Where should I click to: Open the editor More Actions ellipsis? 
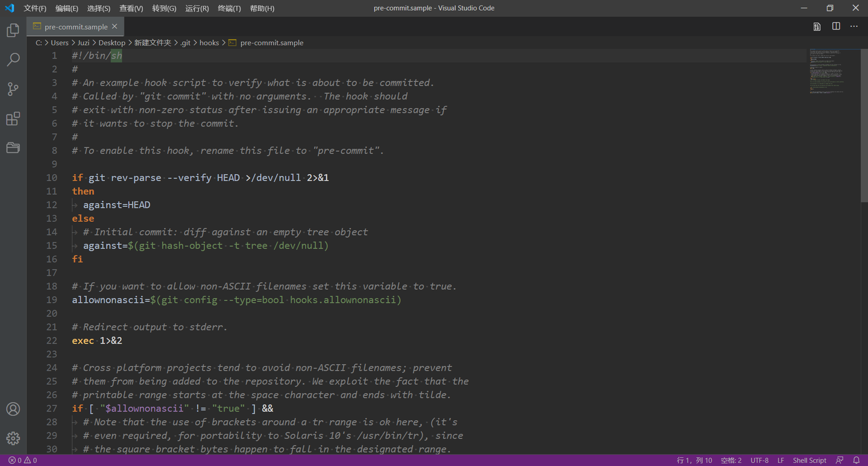[854, 27]
